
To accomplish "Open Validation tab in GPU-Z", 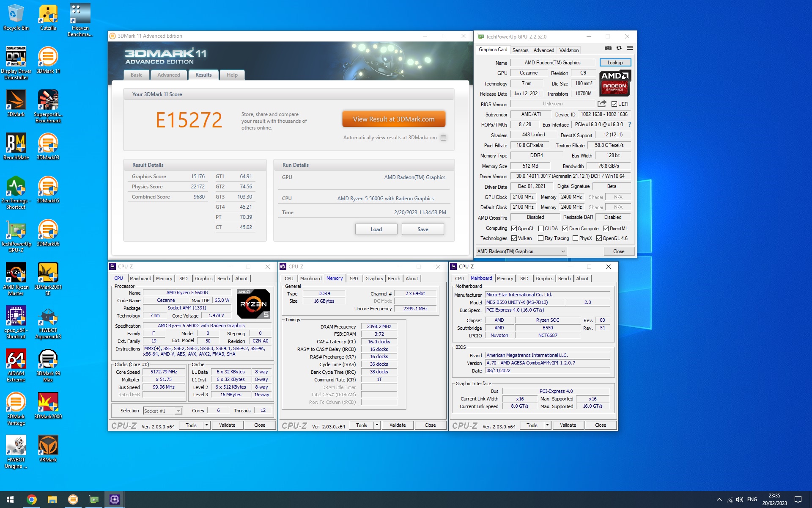I will 569,50.
